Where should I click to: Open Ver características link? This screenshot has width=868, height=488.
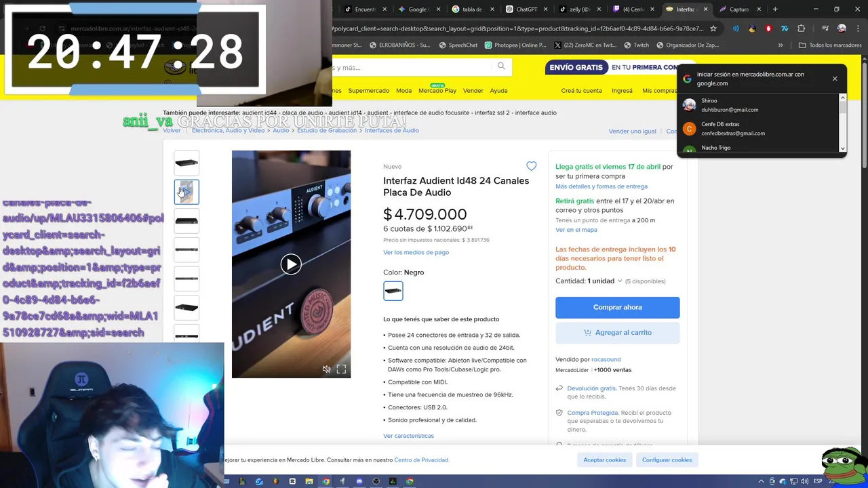(408, 436)
